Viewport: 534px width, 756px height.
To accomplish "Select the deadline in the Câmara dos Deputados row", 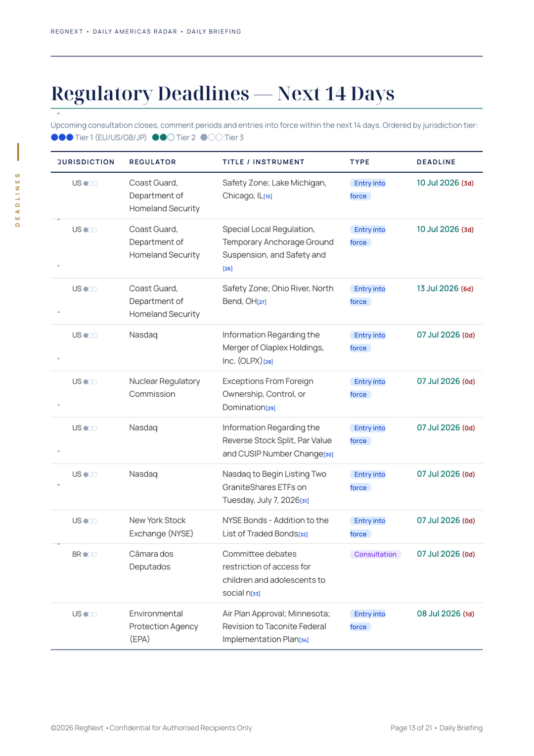I will (x=446, y=554).
